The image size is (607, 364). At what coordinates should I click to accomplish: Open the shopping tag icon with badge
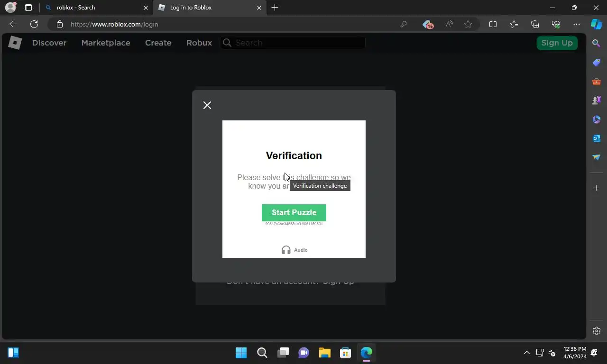point(428,24)
